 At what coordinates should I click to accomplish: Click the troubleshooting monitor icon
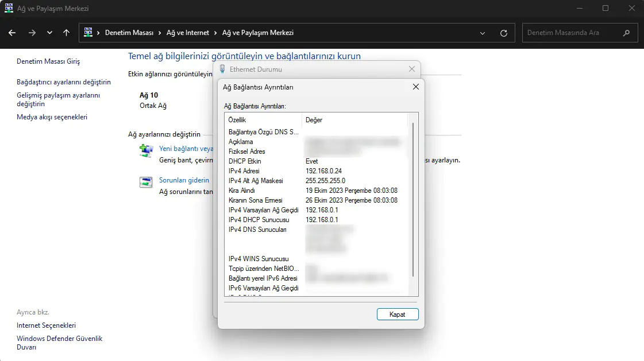(x=145, y=181)
